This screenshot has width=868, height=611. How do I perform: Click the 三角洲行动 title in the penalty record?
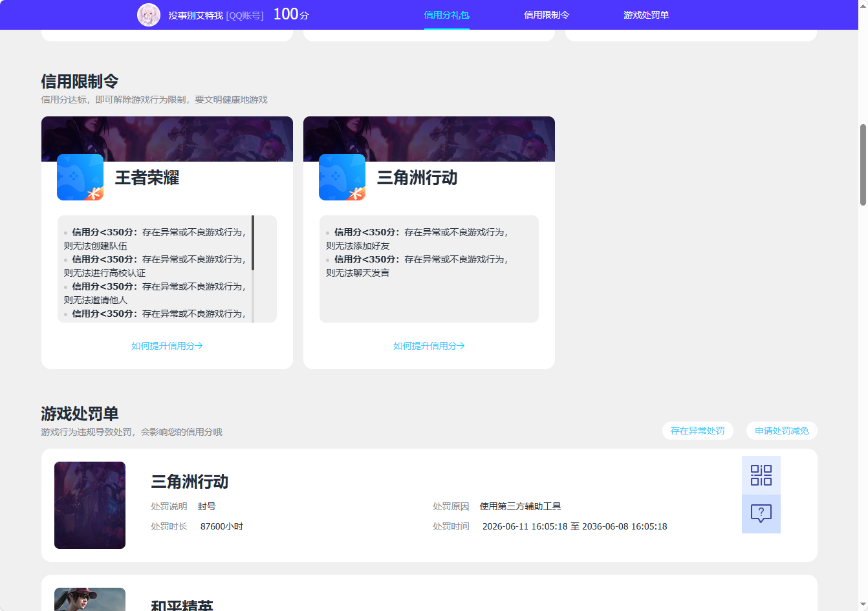[190, 482]
